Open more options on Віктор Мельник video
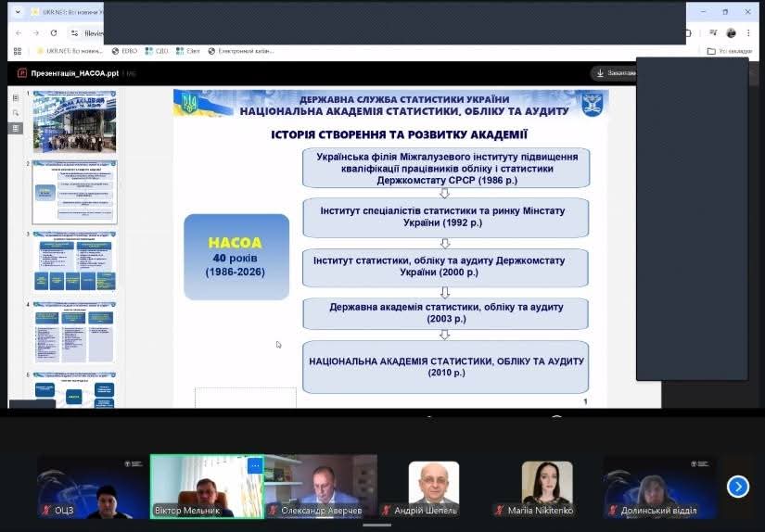This screenshot has height=532, width=765. click(254, 465)
